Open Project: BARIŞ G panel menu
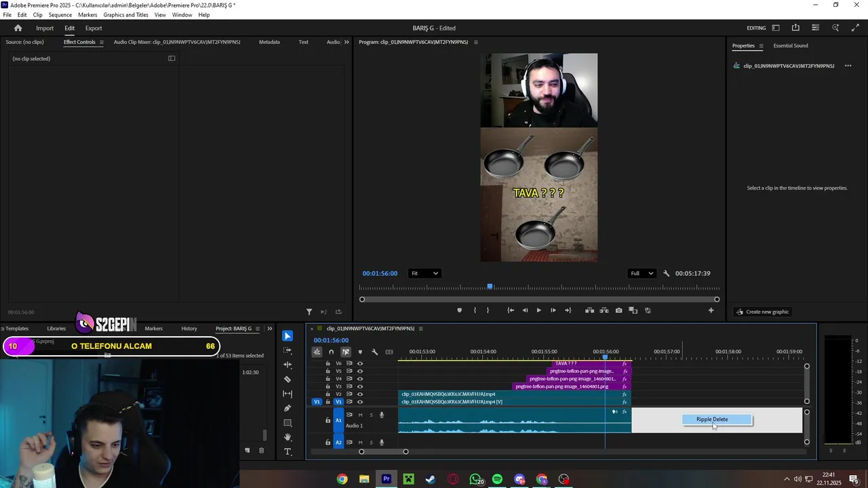The image size is (868, 488). (258, 329)
